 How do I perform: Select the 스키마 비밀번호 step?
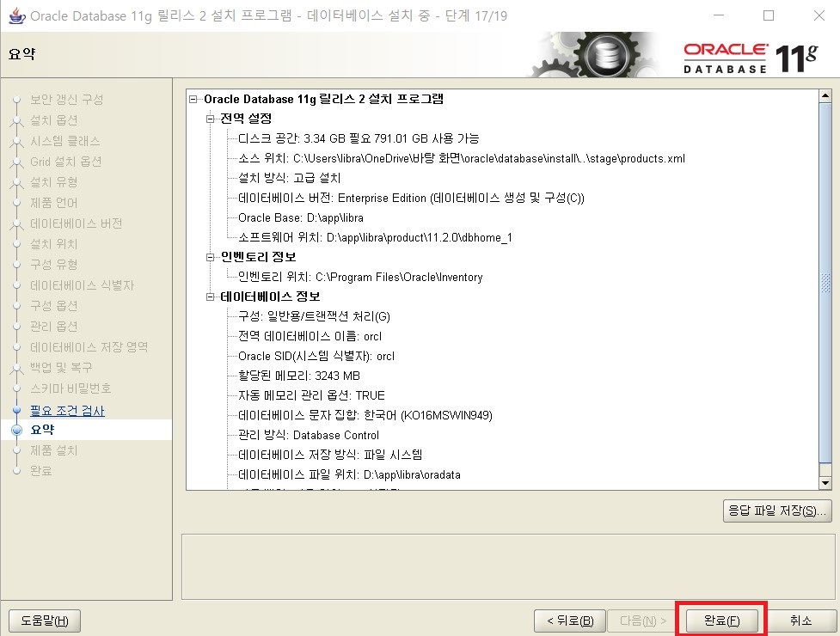click(71, 388)
